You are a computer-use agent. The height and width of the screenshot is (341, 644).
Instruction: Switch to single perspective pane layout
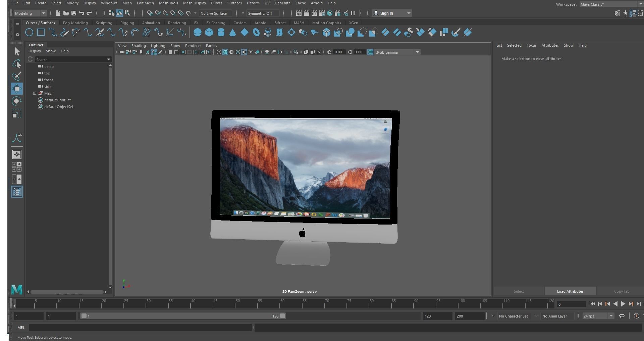[x=17, y=154]
